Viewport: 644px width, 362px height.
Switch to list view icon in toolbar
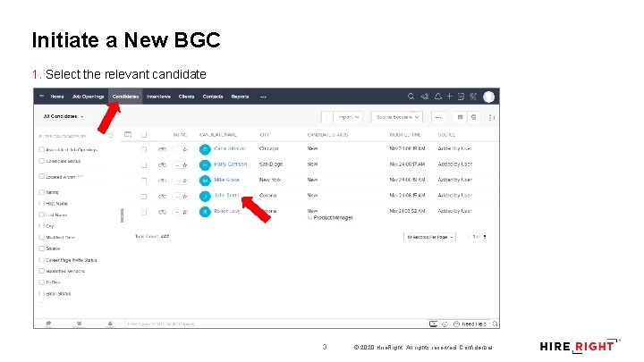(x=461, y=117)
